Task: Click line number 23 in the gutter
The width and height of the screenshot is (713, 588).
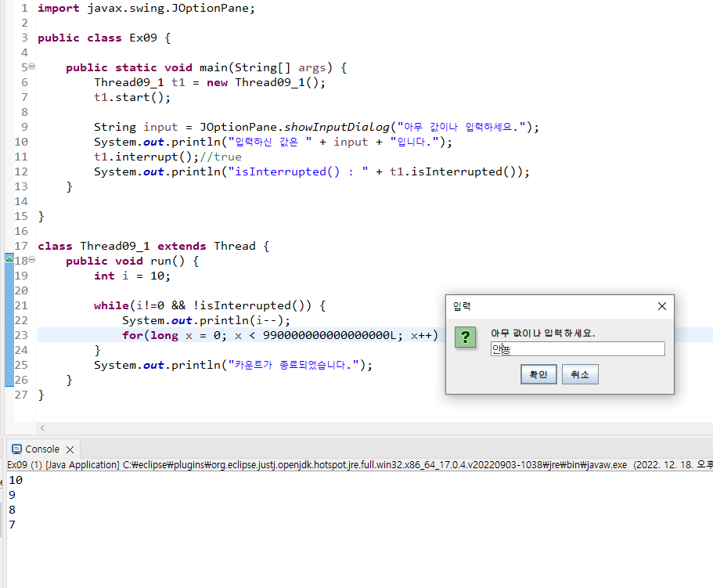Action: pyautogui.click(x=21, y=335)
